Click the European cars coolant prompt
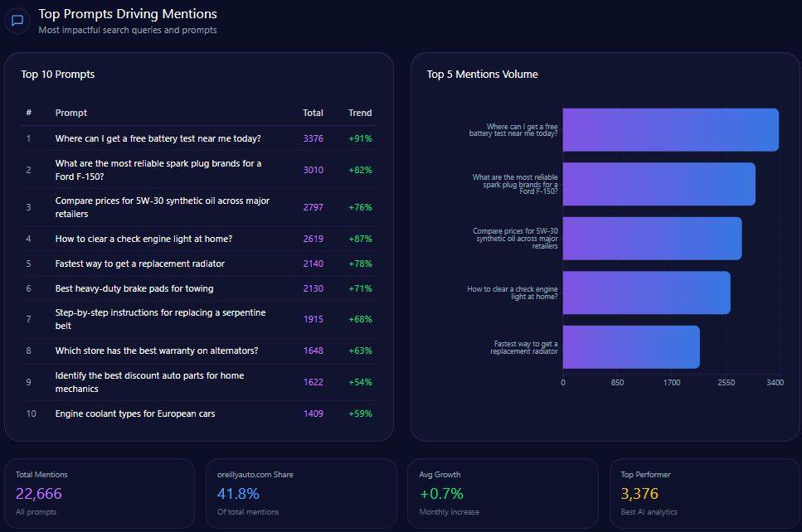 (135, 414)
